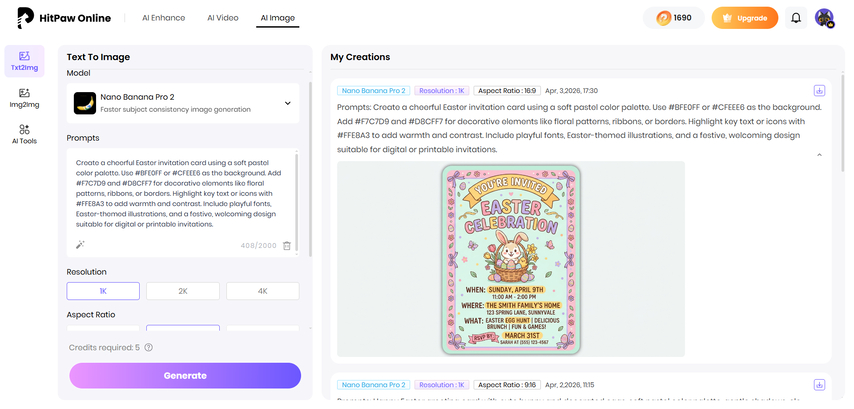Open the Txt2Img sidebar tool
This screenshot has height=409, width=854.
[24, 61]
